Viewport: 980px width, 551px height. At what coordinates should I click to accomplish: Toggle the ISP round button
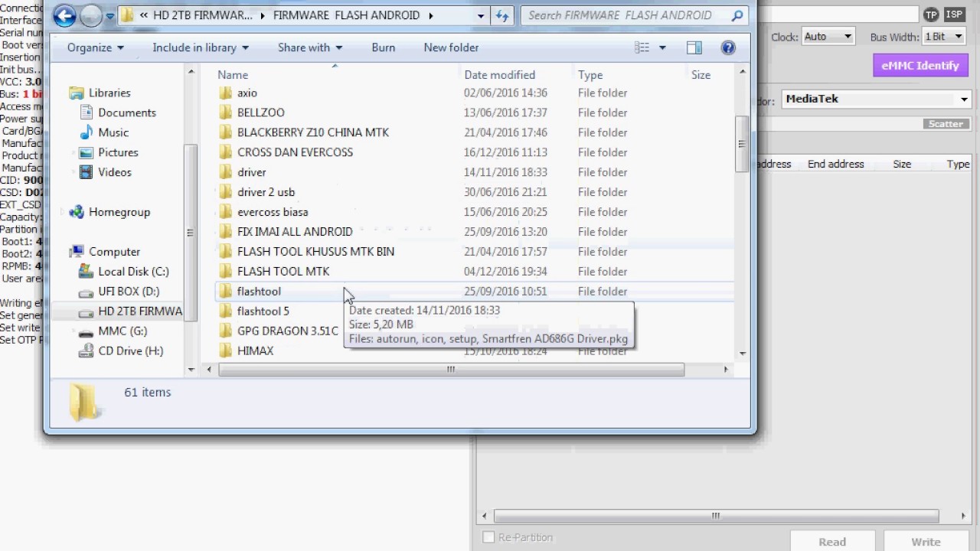click(954, 15)
